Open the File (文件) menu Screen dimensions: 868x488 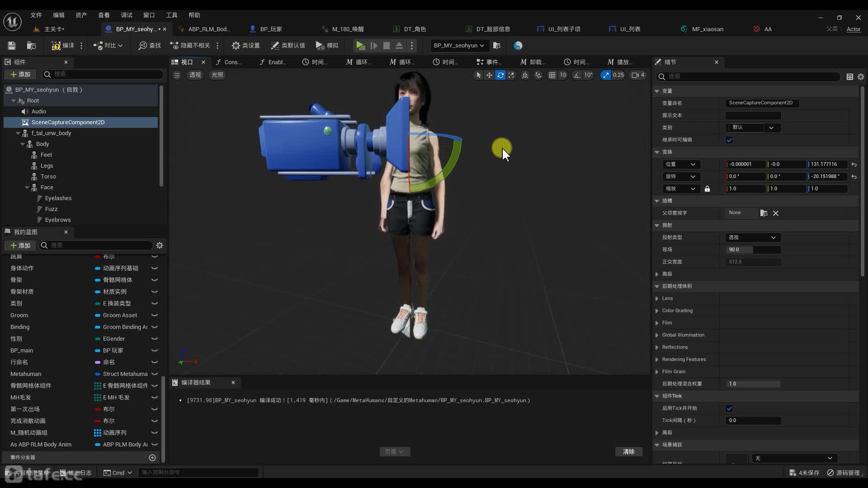[x=36, y=15]
